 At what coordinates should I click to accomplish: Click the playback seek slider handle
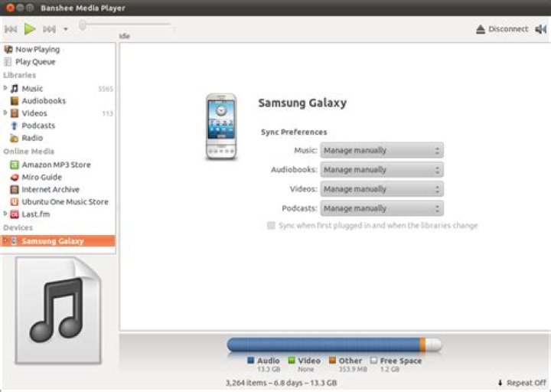(82, 25)
